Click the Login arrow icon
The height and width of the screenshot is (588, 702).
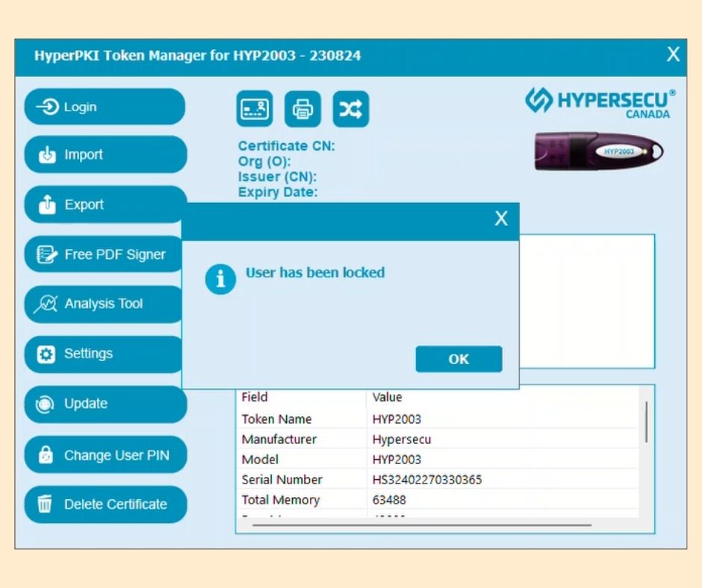coord(48,107)
